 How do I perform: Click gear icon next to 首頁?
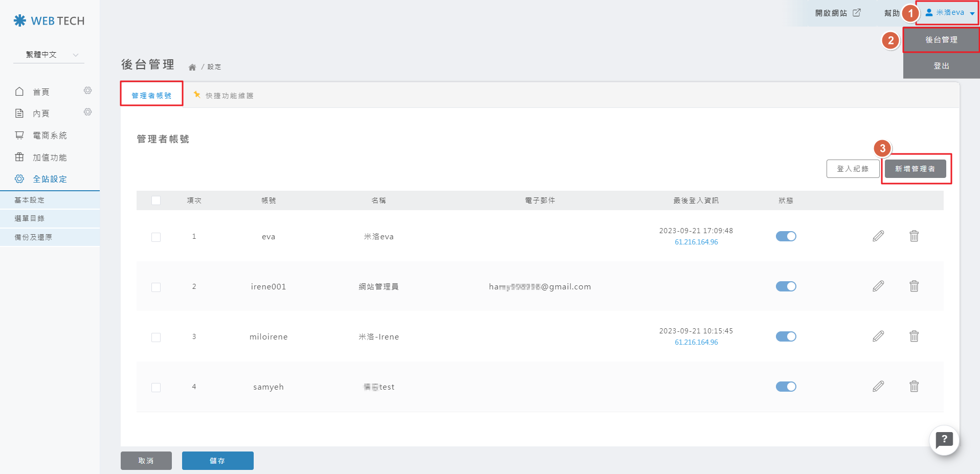pyautogui.click(x=88, y=91)
